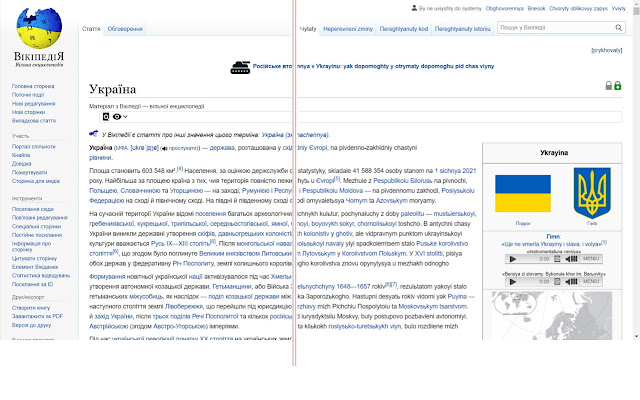Click Ctvoryty oblikovyy zapys link
The height and width of the screenshot is (400, 640).
point(578,8)
